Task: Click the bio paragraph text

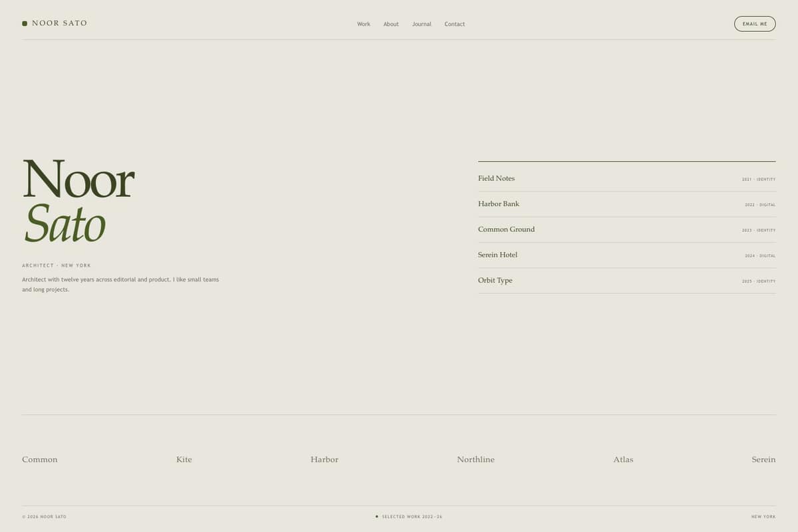Action: pos(120,285)
